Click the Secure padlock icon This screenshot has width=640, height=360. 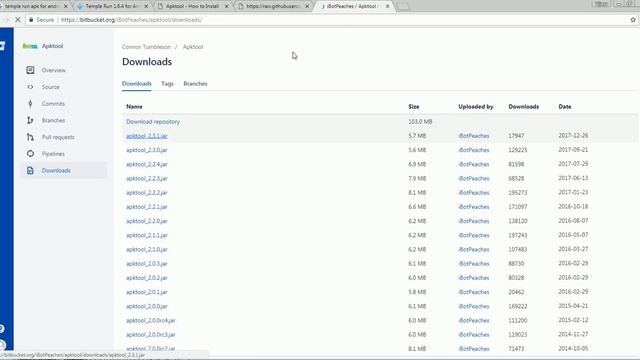click(x=31, y=20)
